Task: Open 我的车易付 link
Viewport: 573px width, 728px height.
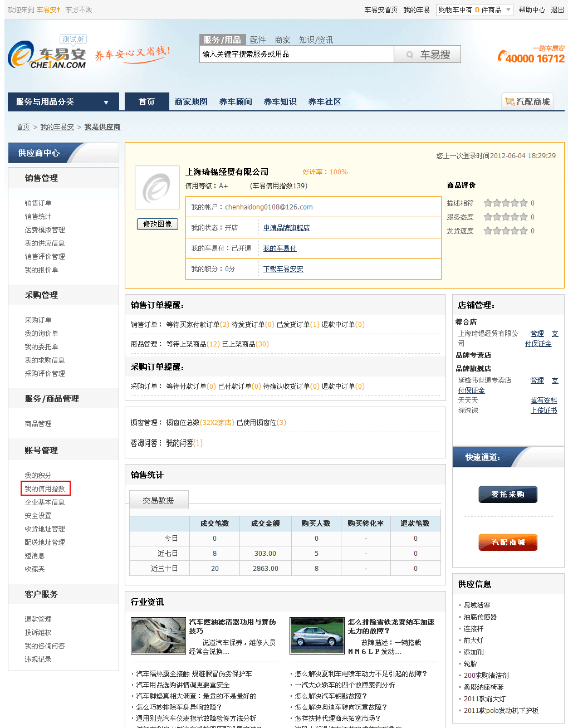Action: pos(280,248)
